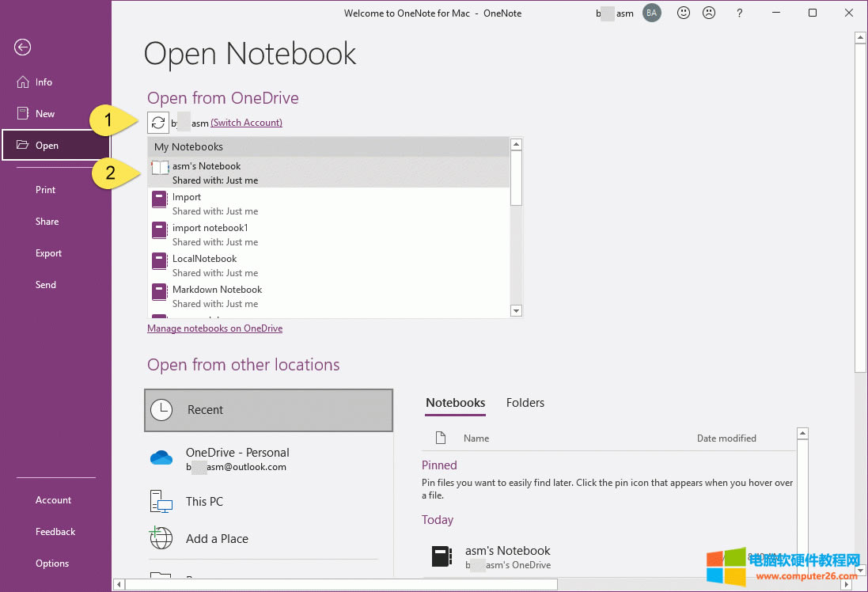868x592 pixels.
Task: Select the Markdown Notebook entry
Action: pos(218,290)
